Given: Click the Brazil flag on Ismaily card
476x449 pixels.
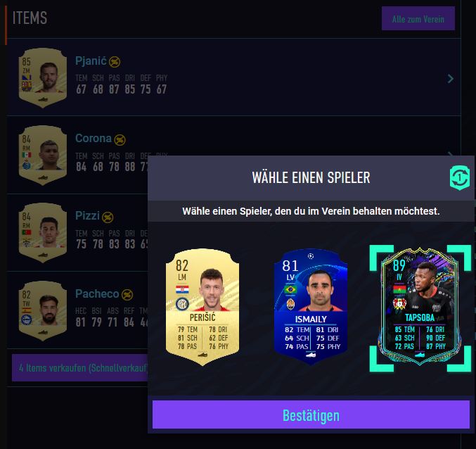Looking at the screenshot, I should click(x=290, y=289).
